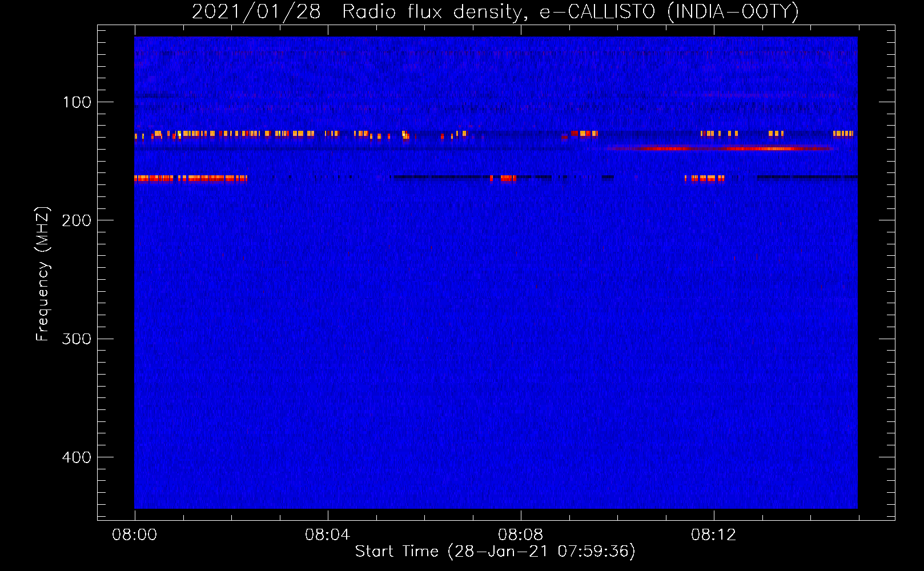Click the plot title date 2021/01/28

point(256,12)
